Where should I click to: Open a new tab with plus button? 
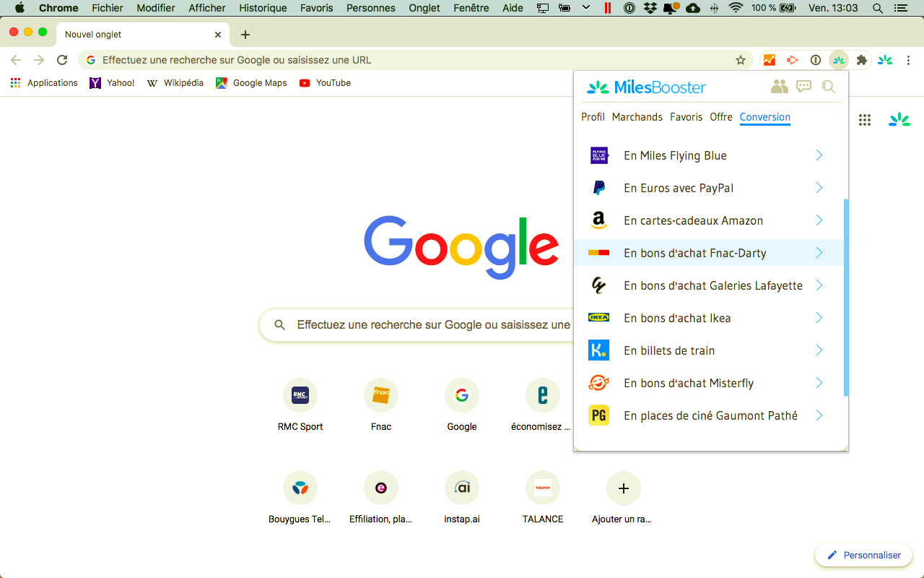tap(245, 34)
